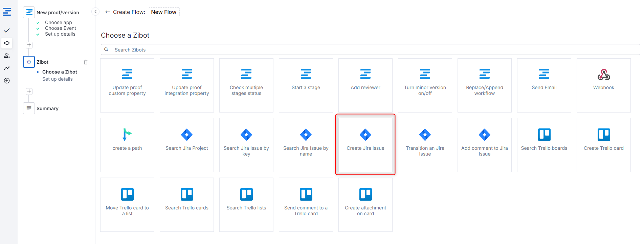
Task: Open the users icon in left sidebar
Action: coord(7,56)
